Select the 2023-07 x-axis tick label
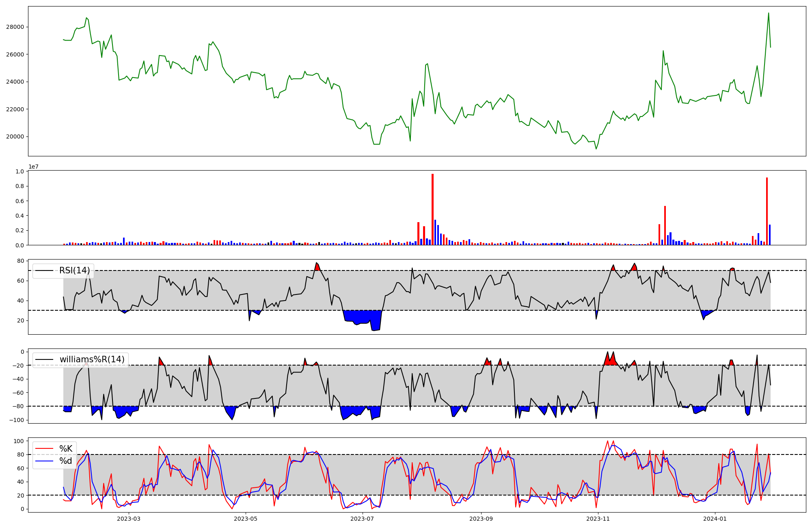The height and width of the screenshot is (528, 812). pos(362,519)
